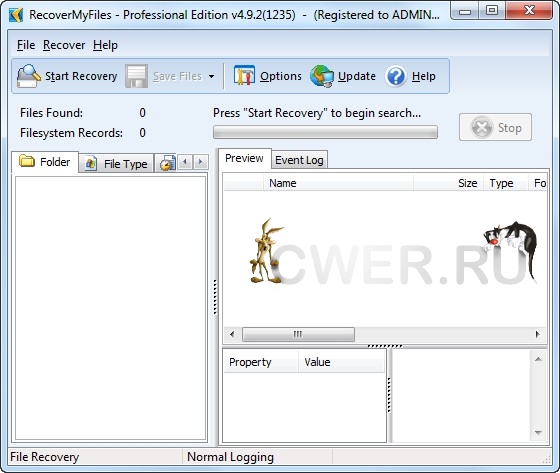Open the Save Files dropdown arrow

[x=211, y=76]
